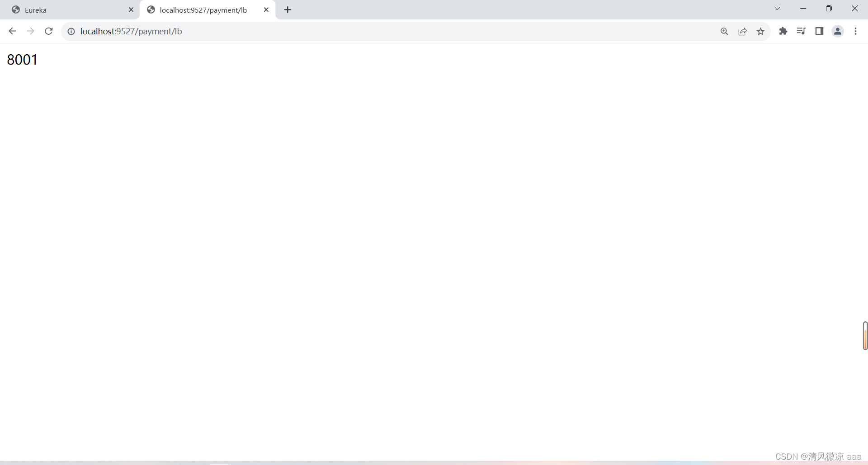Click the vertical scrollbar thumb
868x465 pixels.
(x=865, y=336)
